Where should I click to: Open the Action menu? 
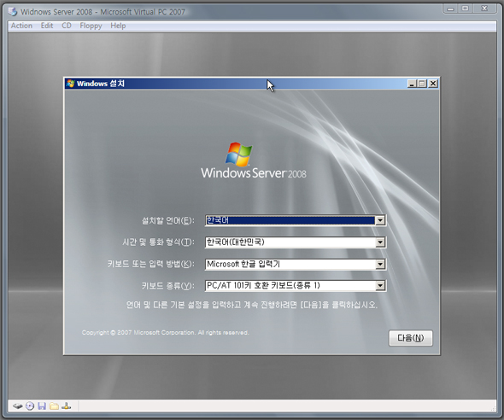21,26
